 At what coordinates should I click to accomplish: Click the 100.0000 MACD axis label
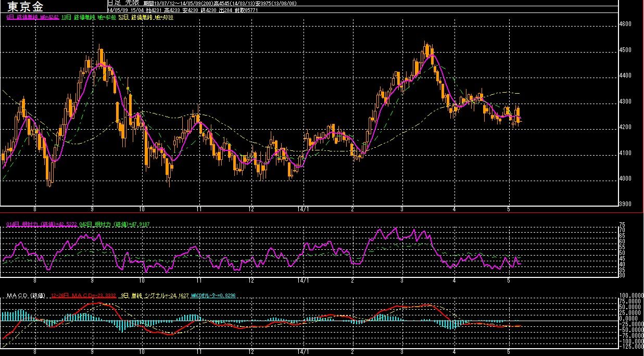(630, 295)
